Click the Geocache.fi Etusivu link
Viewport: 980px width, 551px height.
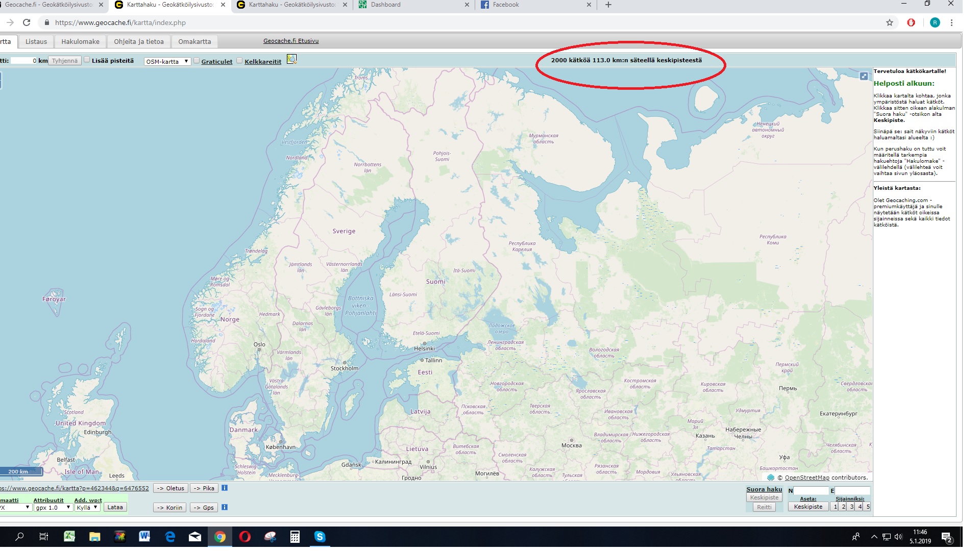tap(291, 41)
